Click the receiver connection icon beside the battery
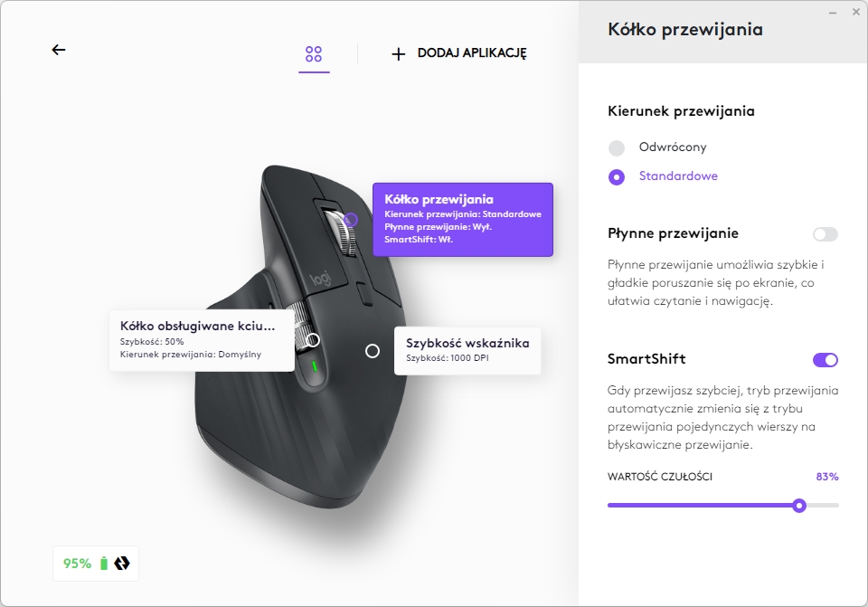This screenshot has height=607, width=868. [x=122, y=564]
